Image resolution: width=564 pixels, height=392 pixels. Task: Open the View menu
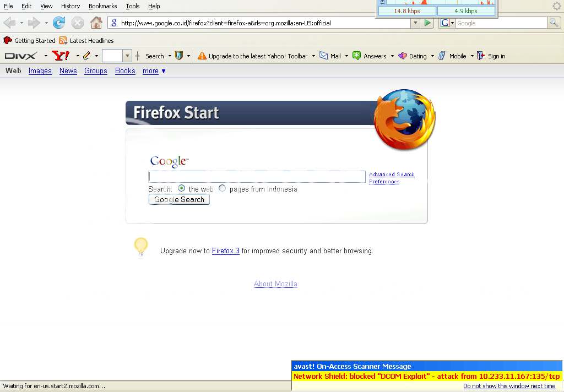click(46, 6)
